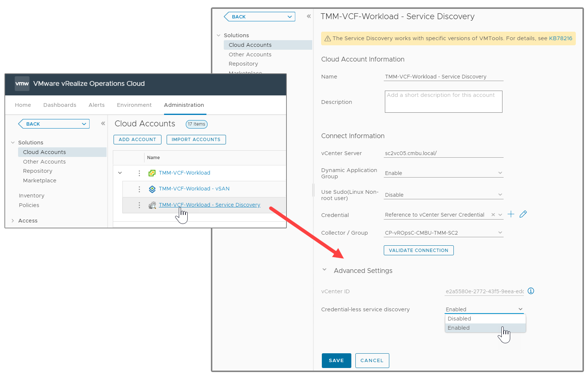This screenshot has width=588, height=375.
Task: Open TMM-VCF-Workload - Service Discovery link
Action: pyautogui.click(x=209, y=205)
